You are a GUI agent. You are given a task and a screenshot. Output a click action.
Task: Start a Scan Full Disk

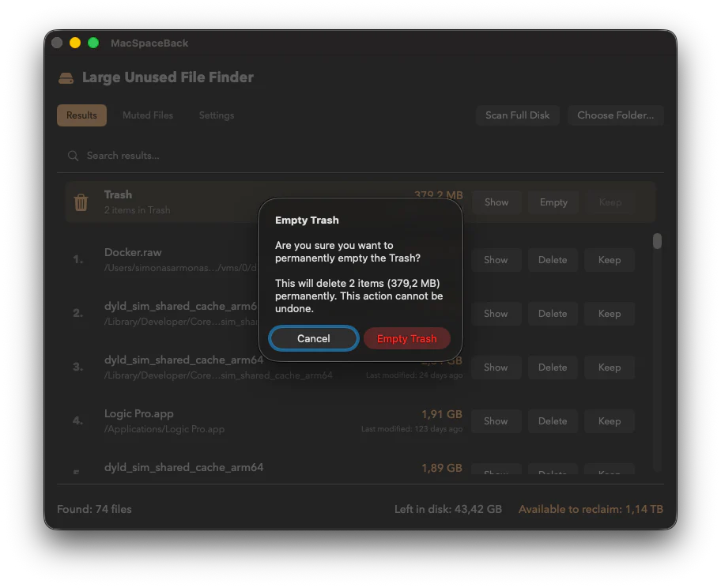tap(517, 115)
